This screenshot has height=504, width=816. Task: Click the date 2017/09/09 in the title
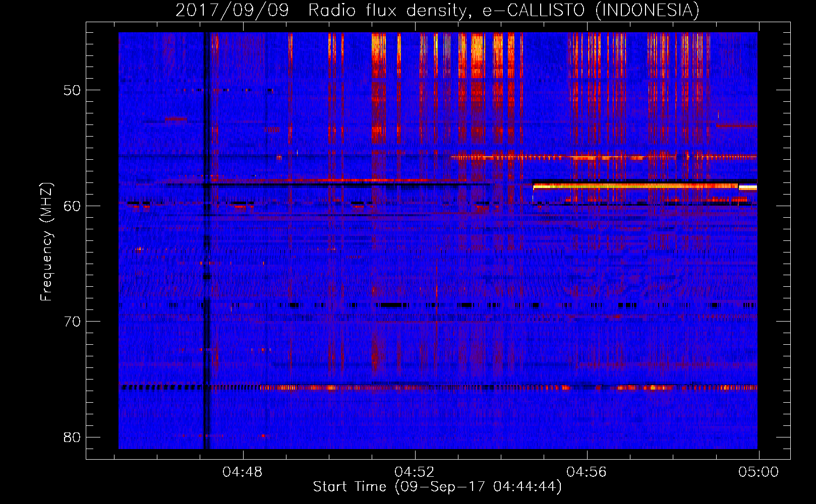pos(232,10)
